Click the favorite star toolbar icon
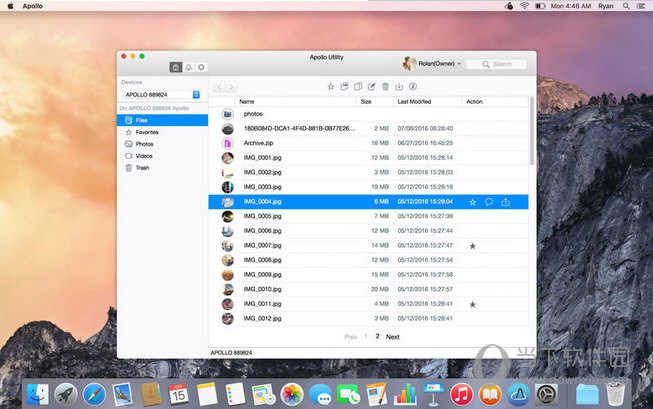 click(331, 87)
